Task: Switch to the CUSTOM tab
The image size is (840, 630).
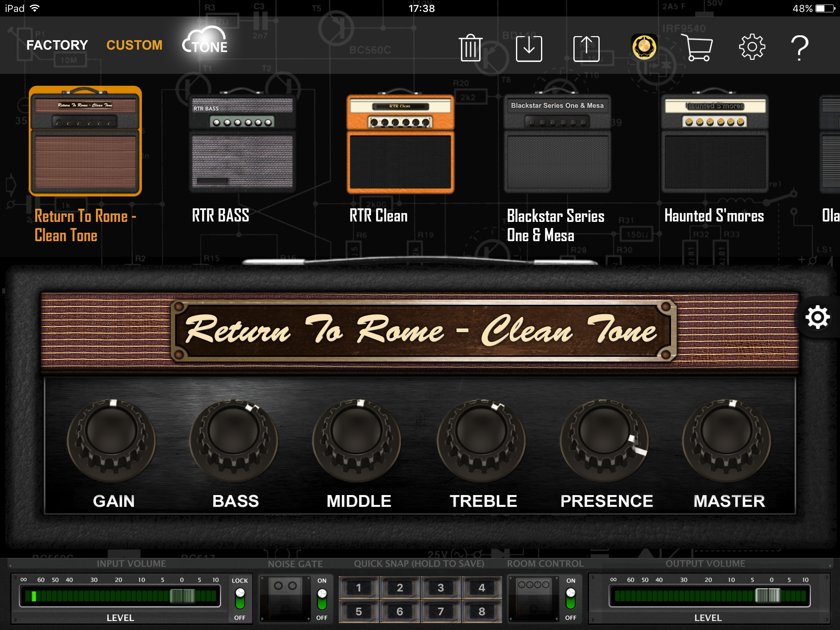Action: (x=134, y=45)
